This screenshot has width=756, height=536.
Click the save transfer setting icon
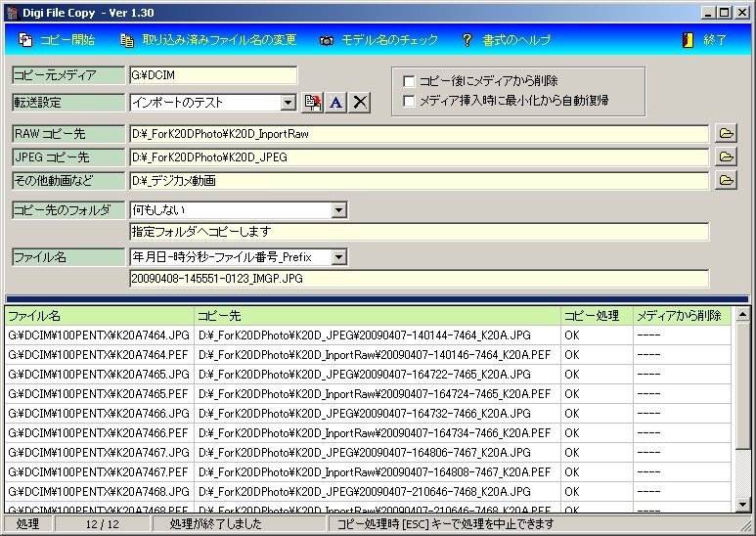click(312, 102)
